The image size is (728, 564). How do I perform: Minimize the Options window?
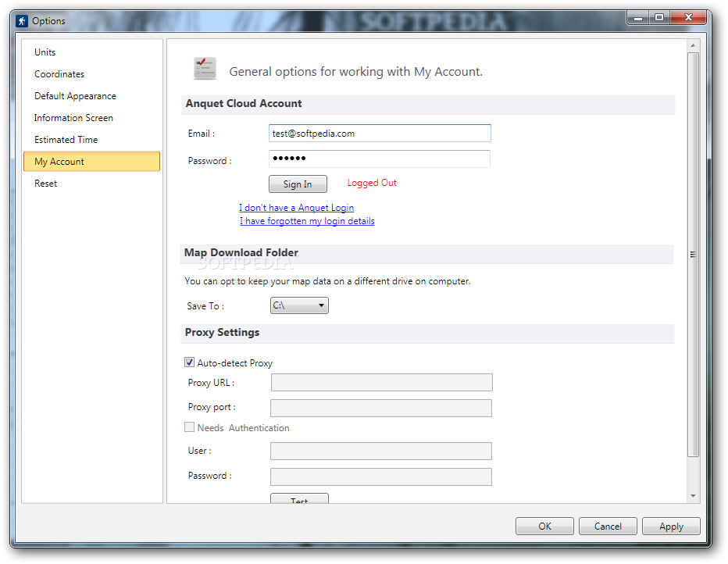(637, 18)
